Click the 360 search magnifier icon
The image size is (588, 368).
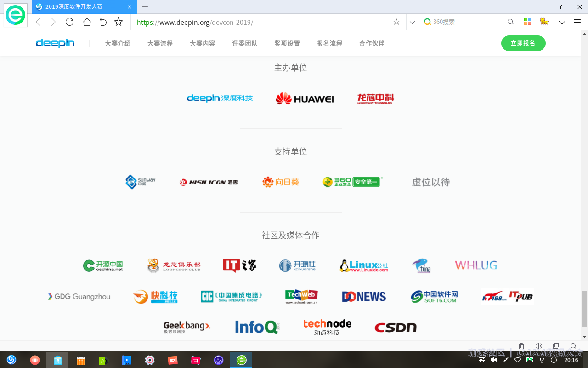point(510,22)
